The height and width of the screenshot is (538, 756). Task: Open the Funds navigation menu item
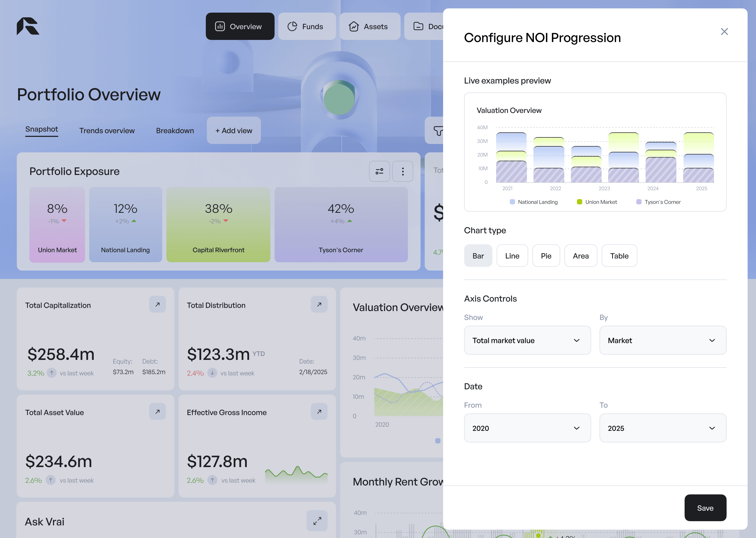point(307,26)
